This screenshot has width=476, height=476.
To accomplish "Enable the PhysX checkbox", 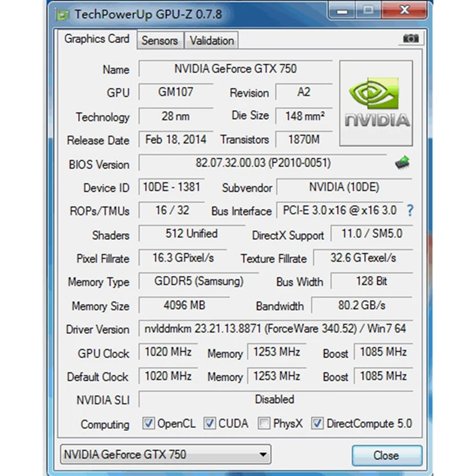I will pyautogui.click(x=264, y=423).
